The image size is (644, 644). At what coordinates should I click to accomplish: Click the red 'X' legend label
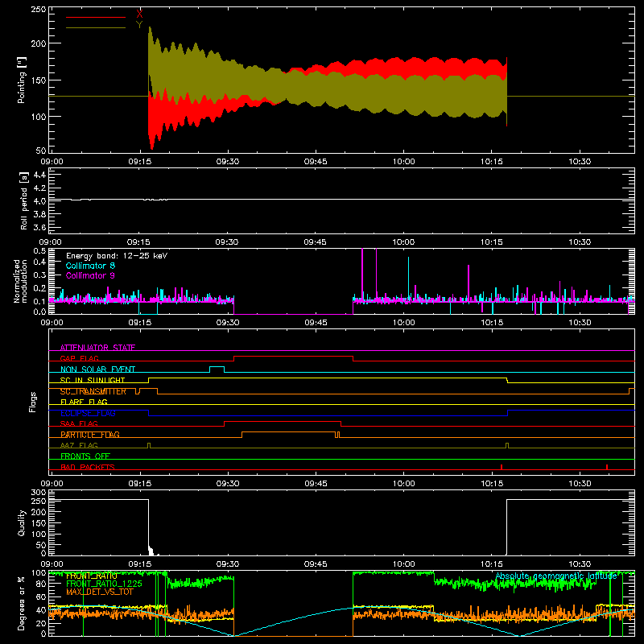139,14
